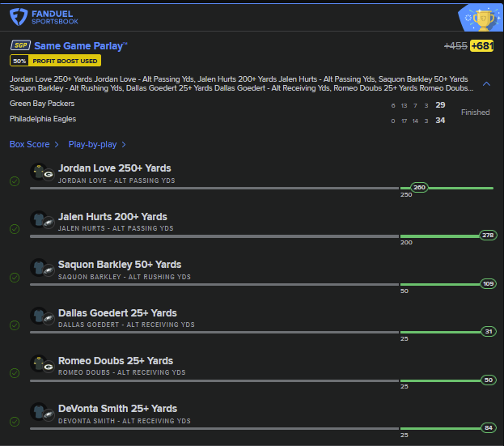Click the Jalen Hurts won checkmark
Viewport: 504px width, 446px height.
pyautogui.click(x=15, y=229)
